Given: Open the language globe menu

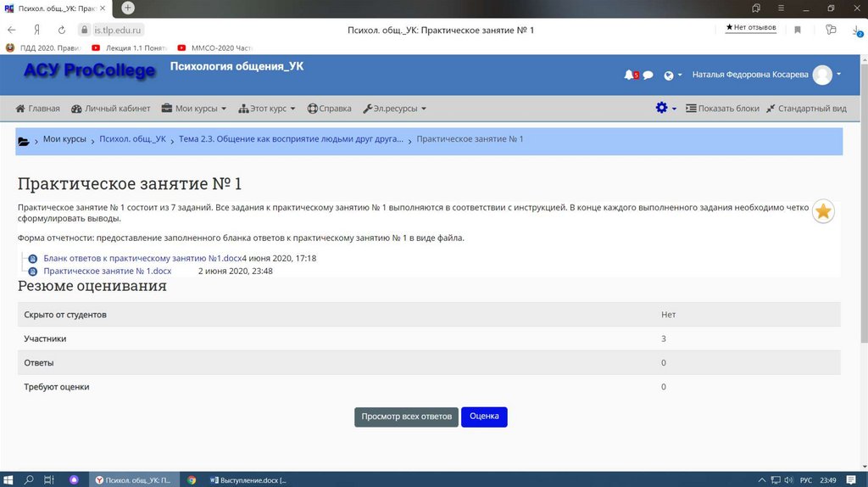Looking at the screenshot, I should coord(672,76).
